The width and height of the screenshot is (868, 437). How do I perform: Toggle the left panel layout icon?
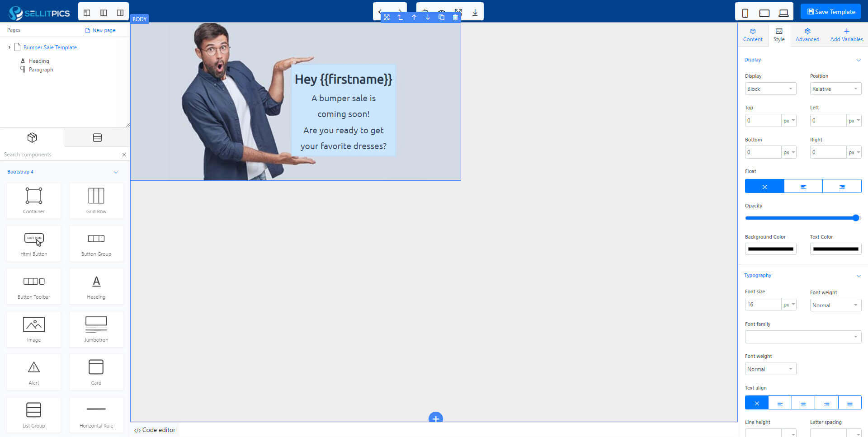(87, 12)
